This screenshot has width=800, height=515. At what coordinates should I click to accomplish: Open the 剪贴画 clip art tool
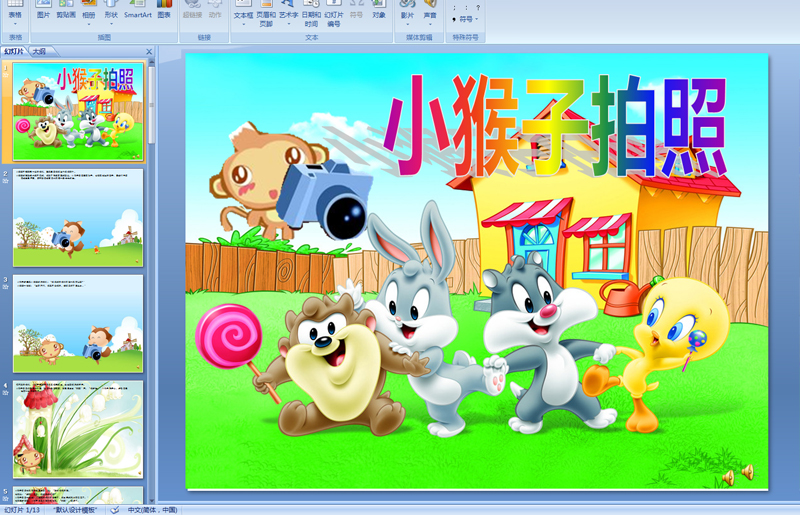pos(66,10)
